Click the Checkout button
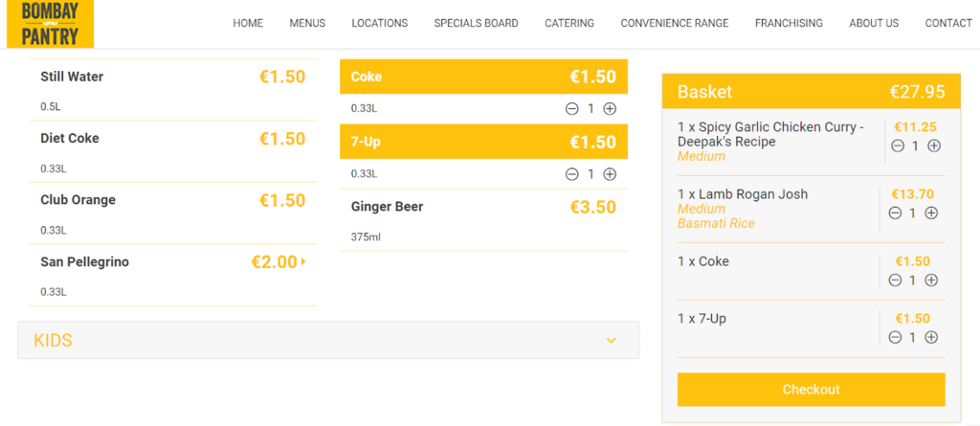Screen dimensions: 980x426 [x=812, y=390]
